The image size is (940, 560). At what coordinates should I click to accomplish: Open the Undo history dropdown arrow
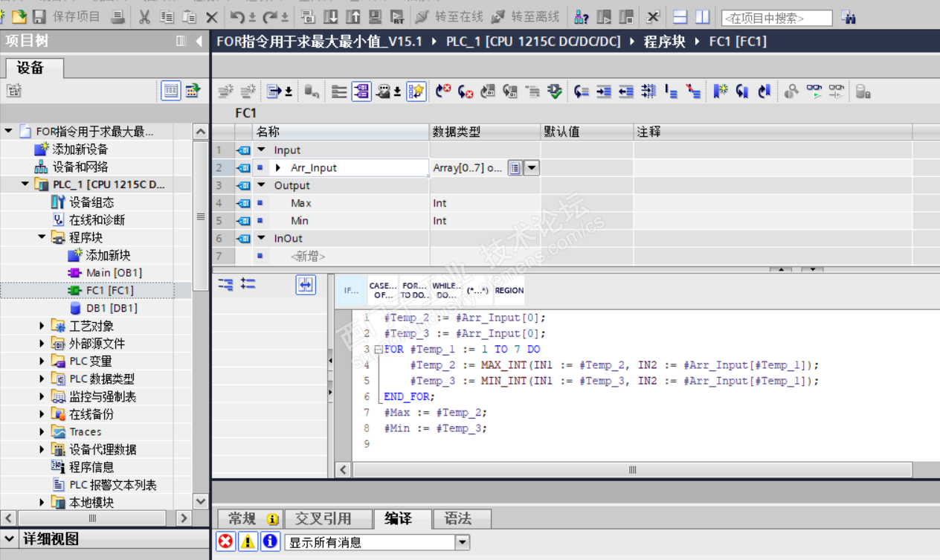tap(251, 17)
